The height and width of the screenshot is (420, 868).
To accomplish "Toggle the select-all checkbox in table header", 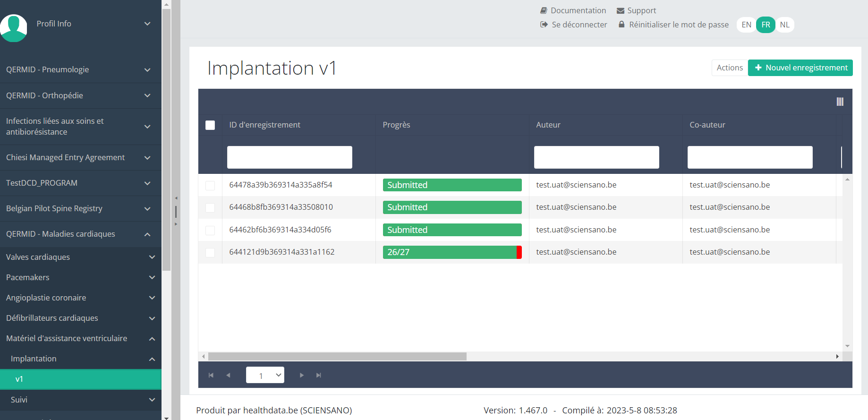I will pos(210,125).
